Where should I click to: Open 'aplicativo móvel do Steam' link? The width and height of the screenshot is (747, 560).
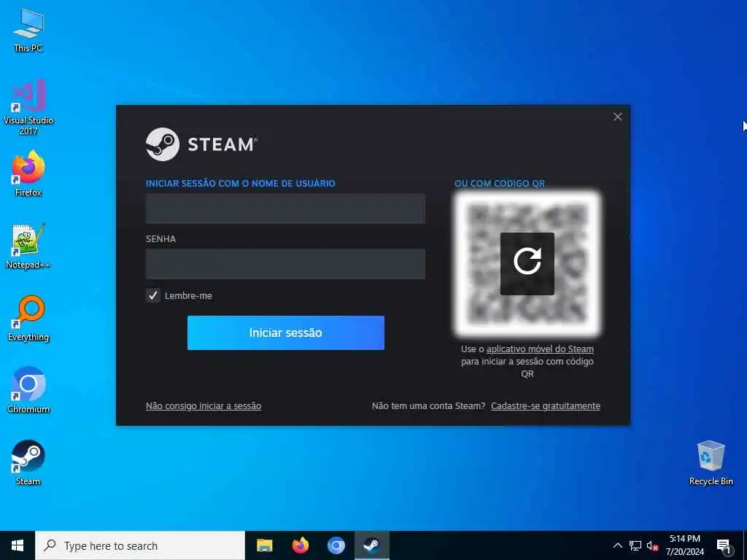[540, 349]
